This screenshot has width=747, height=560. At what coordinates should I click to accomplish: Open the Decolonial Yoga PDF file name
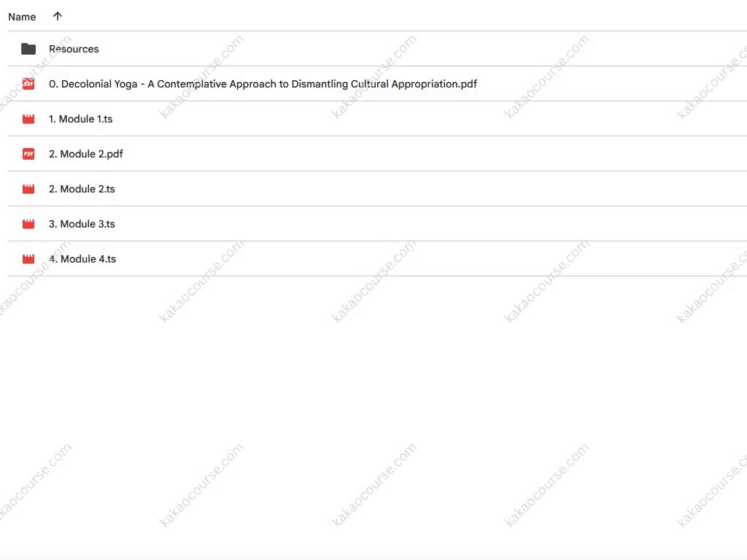coord(263,84)
